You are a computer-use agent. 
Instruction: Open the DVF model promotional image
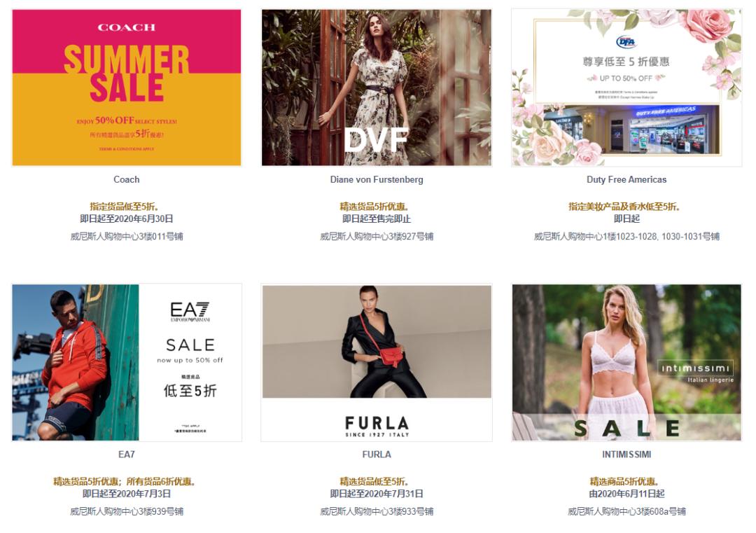click(377, 88)
